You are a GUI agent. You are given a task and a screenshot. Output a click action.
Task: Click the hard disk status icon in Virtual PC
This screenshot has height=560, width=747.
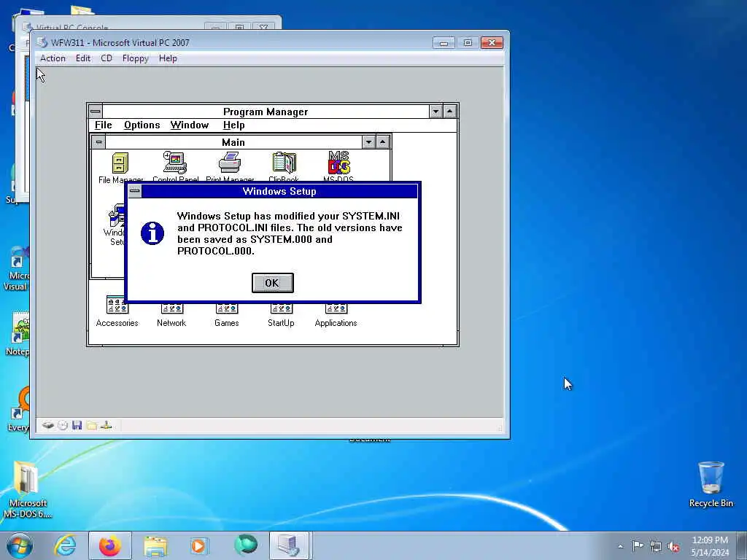coord(47,425)
